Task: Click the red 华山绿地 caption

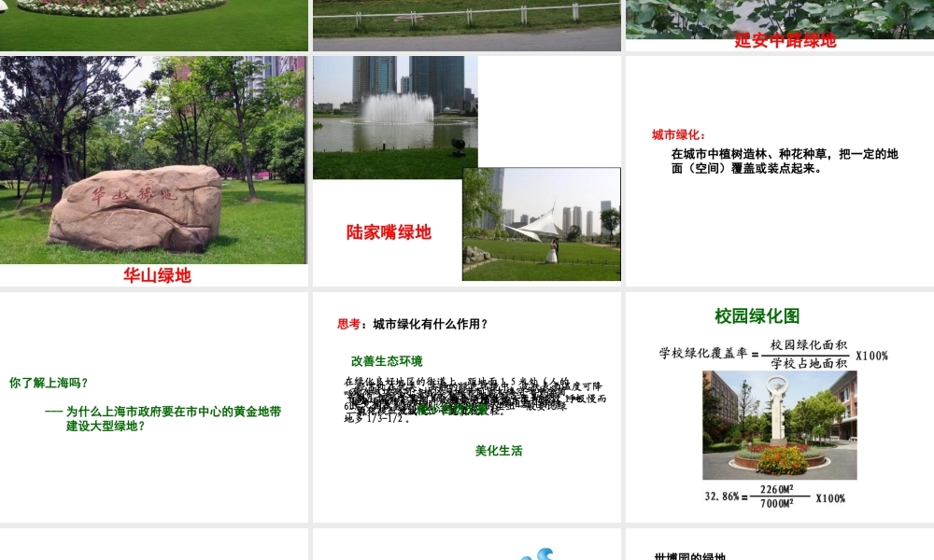Action: (157, 275)
